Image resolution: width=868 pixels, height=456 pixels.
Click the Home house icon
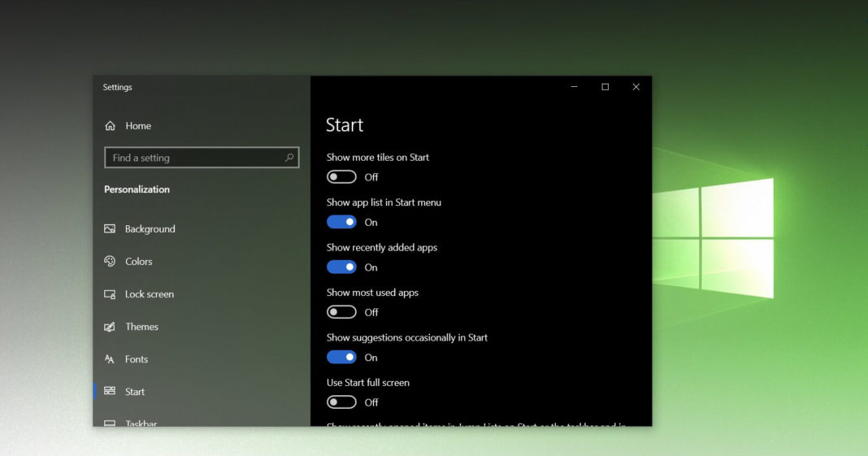click(x=111, y=126)
